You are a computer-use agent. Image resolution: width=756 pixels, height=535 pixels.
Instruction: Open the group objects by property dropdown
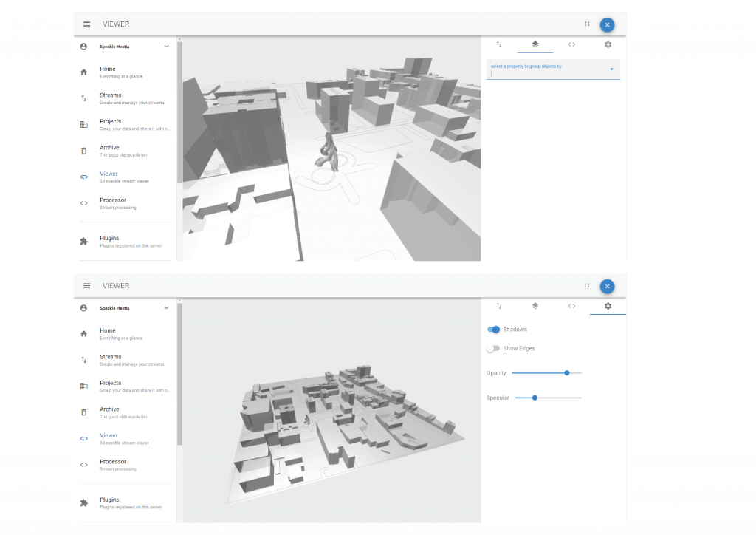coord(552,69)
